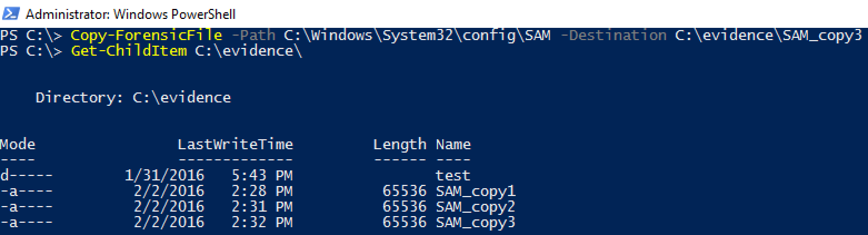
Task: Click the Directory: C:\evidence line
Action: point(133,98)
